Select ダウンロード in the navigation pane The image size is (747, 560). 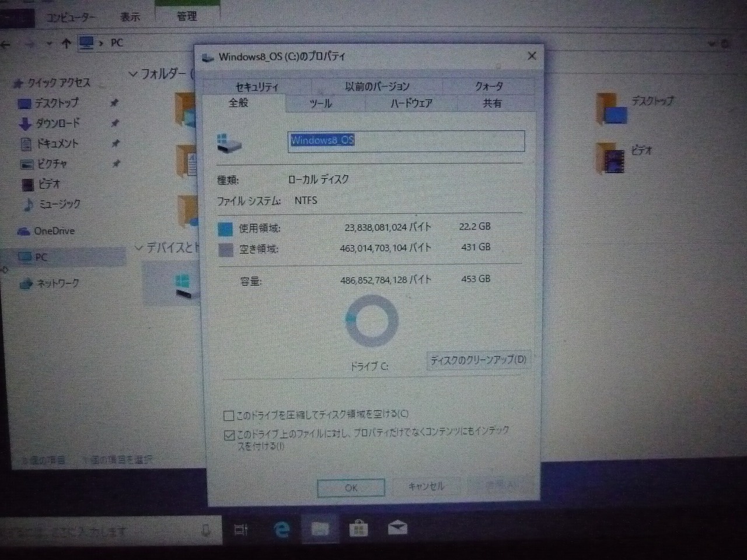(58, 123)
